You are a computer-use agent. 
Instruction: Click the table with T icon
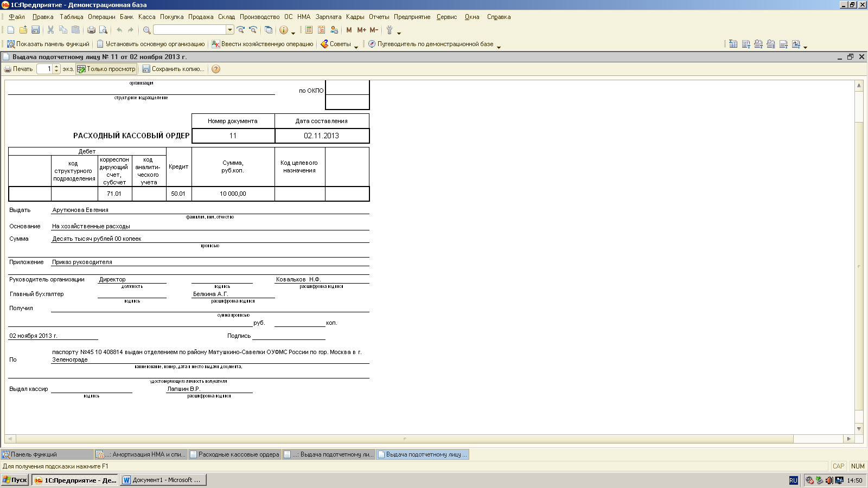tap(746, 44)
